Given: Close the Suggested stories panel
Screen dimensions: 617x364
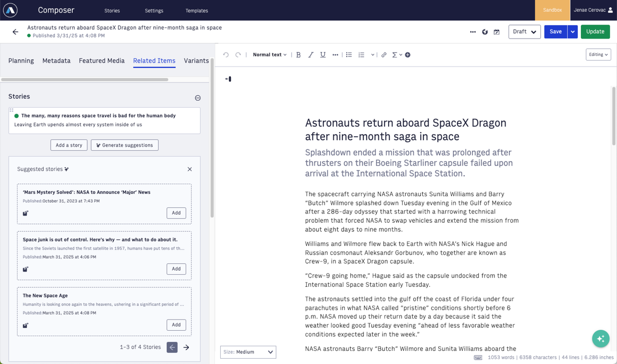Looking at the screenshot, I should click(x=189, y=169).
